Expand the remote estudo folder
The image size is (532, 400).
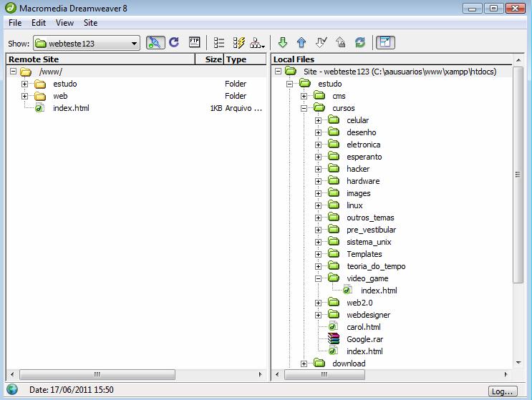pyautogui.click(x=24, y=84)
